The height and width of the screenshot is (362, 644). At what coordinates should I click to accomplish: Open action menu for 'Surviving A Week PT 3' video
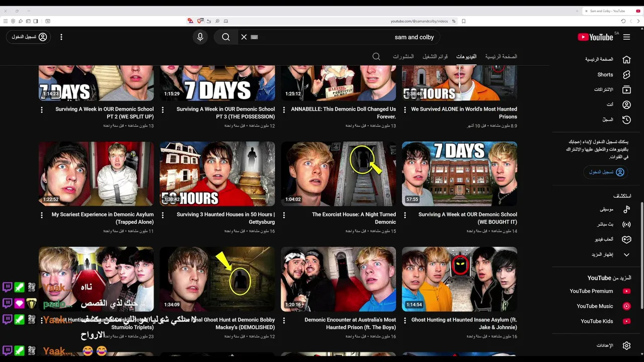(163, 110)
